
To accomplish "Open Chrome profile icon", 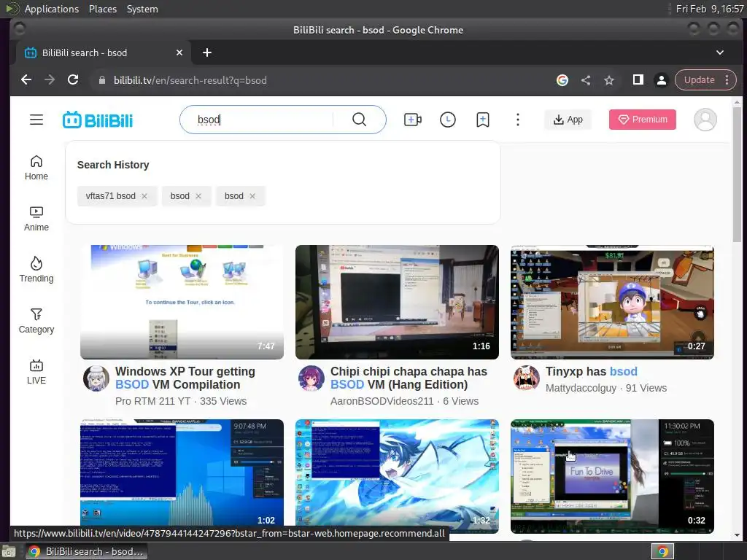I will click(x=661, y=80).
